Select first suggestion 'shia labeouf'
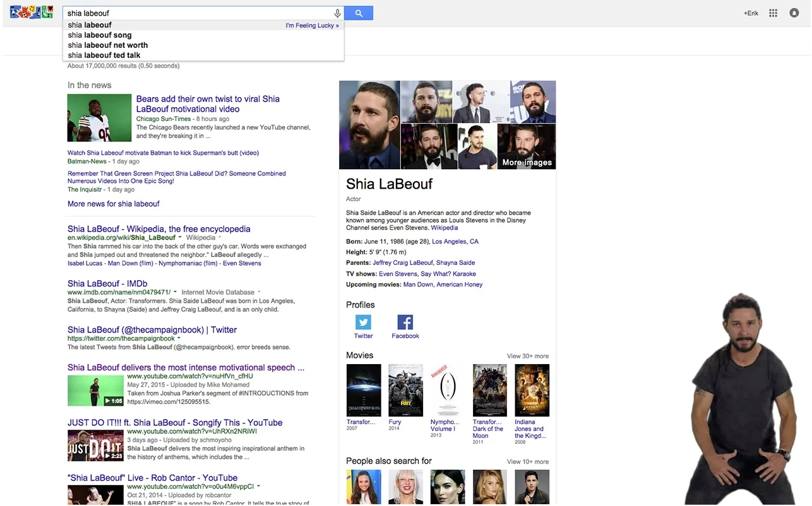The height and width of the screenshot is (506, 812). (x=90, y=25)
